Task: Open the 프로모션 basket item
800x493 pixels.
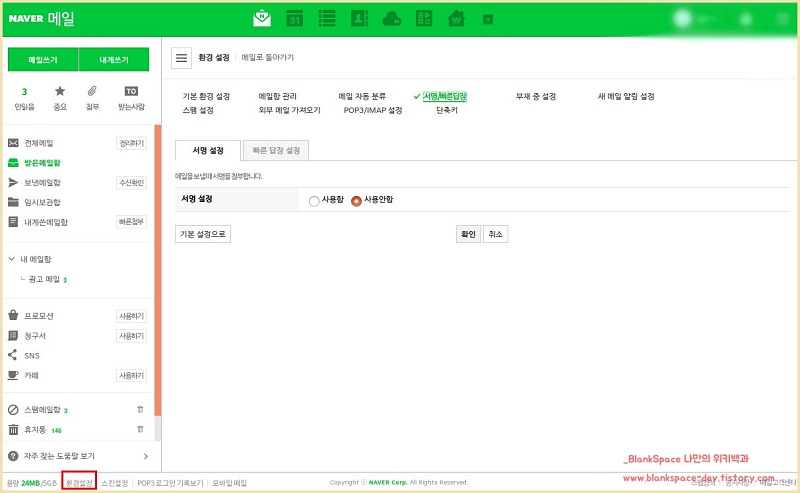Action: click(39, 316)
